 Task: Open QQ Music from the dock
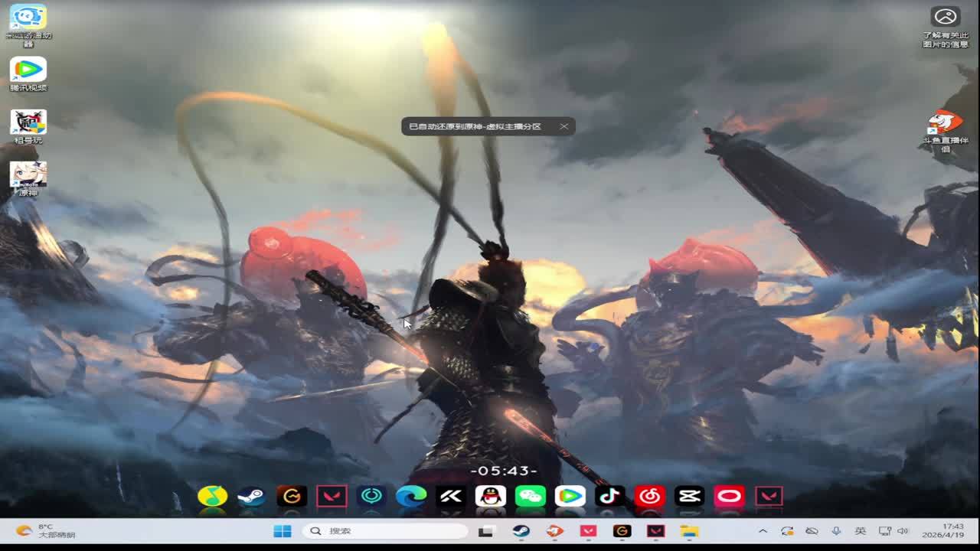[x=212, y=497]
